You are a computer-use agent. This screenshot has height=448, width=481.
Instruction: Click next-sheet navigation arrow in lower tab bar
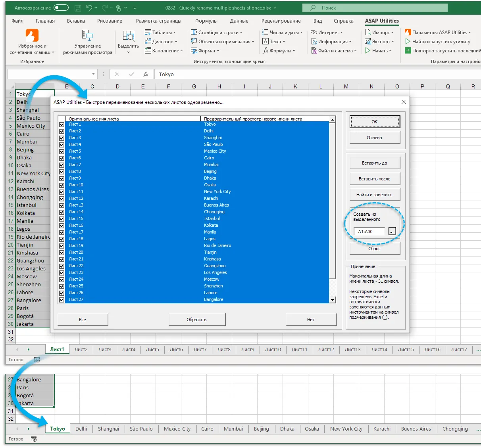(28, 429)
